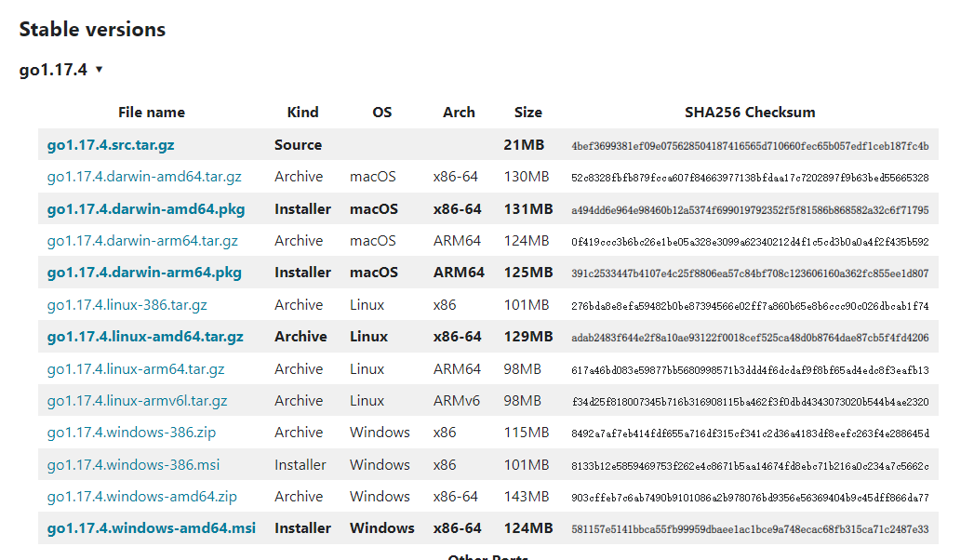Download go1.17.4.darwin-arm64.pkg installer

click(x=144, y=273)
